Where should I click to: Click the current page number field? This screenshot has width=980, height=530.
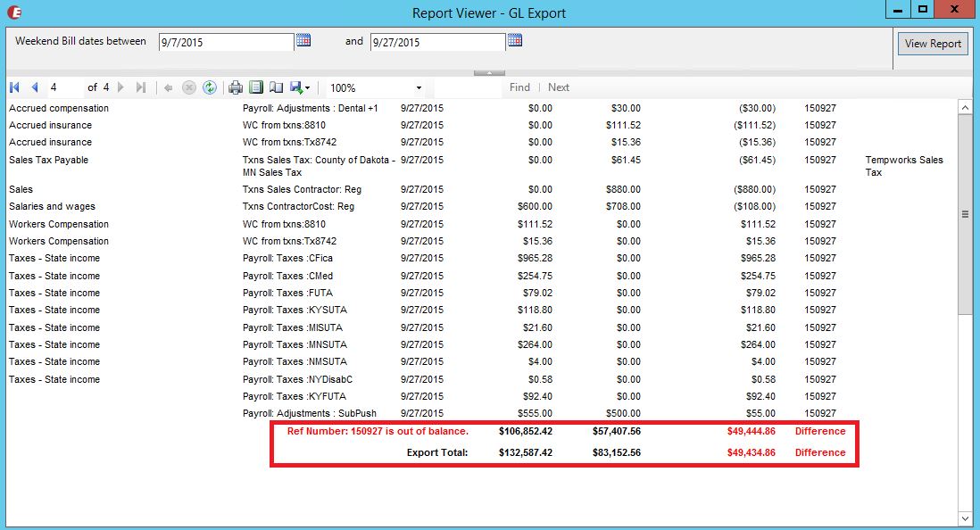pos(64,87)
